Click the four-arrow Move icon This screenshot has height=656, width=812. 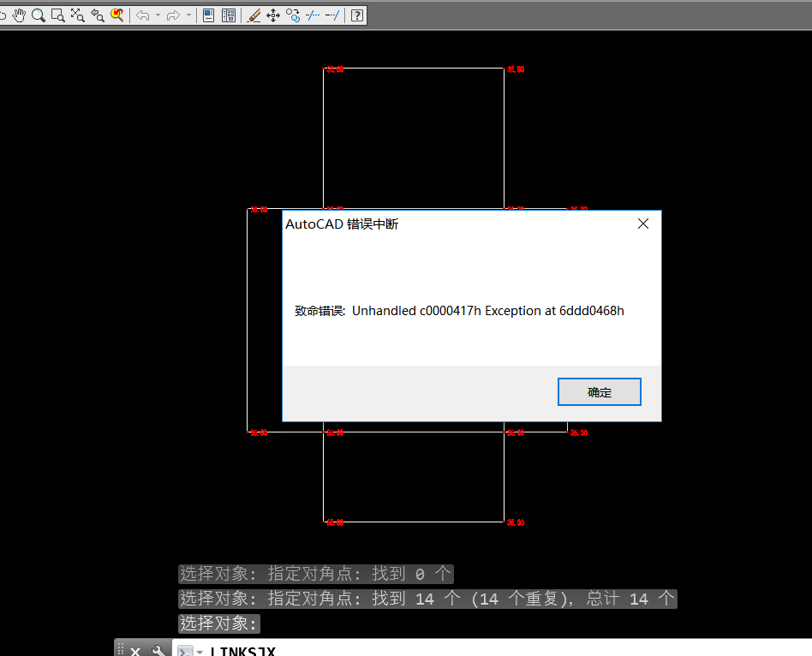tap(273, 15)
